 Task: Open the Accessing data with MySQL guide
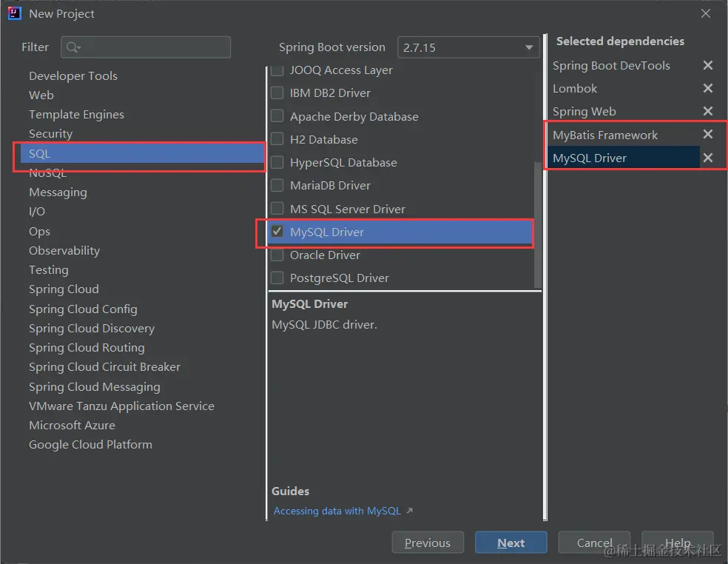[x=337, y=511]
